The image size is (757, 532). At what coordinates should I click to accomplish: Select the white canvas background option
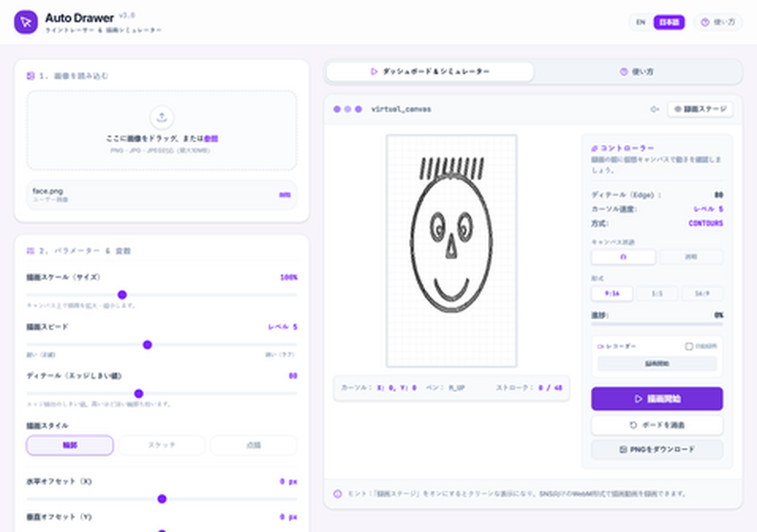click(624, 256)
